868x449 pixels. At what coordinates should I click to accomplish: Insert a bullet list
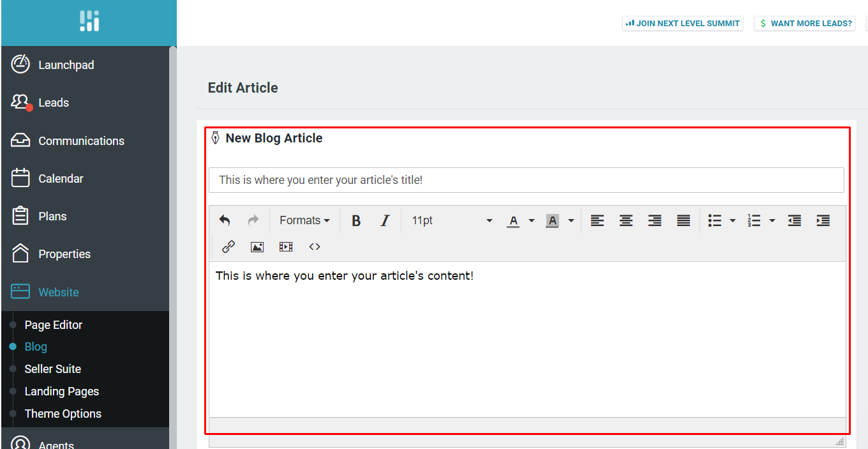click(715, 220)
